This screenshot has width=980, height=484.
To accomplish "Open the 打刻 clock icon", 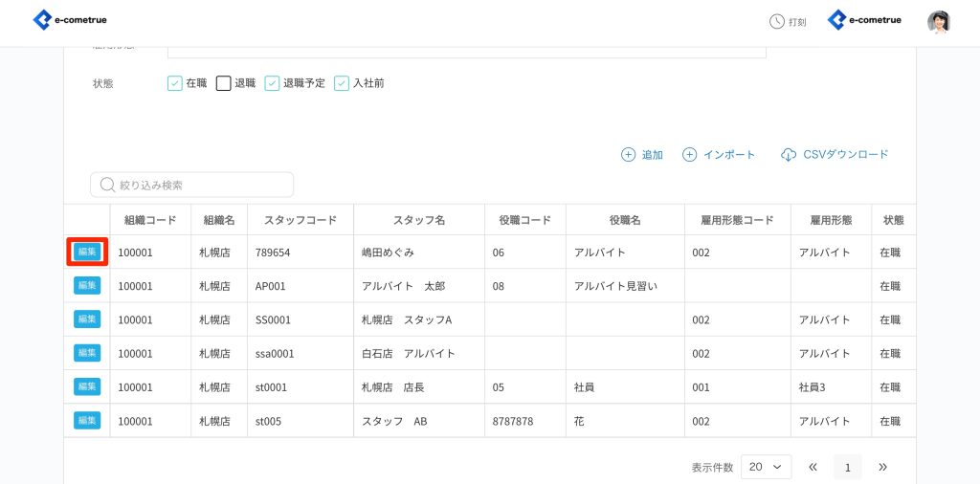I will pos(777,21).
